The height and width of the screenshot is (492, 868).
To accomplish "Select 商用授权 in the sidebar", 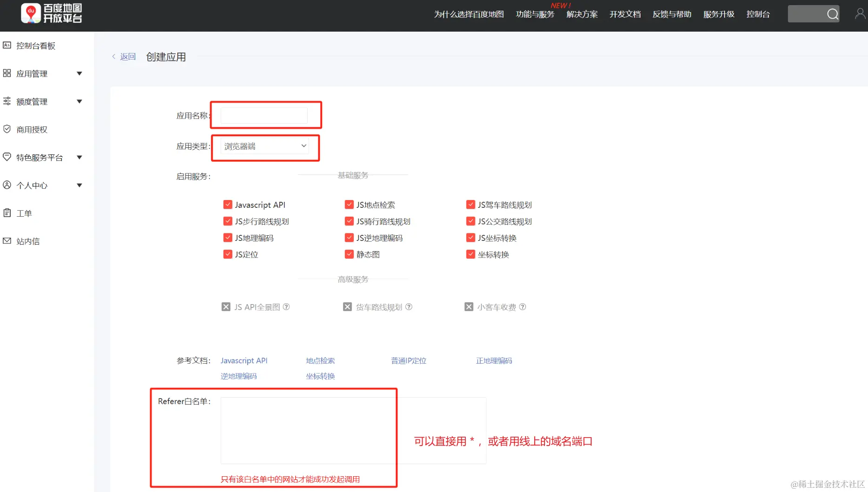I will coord(32,129).
